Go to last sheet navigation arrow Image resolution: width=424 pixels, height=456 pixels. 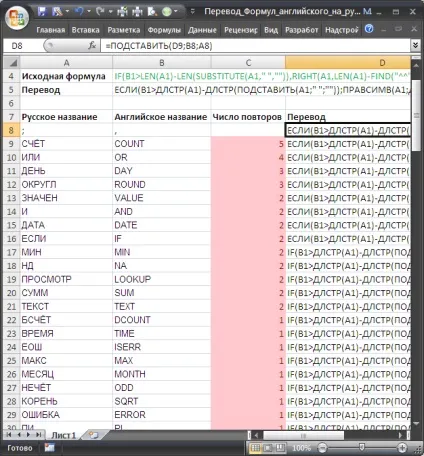coord(38,435)
